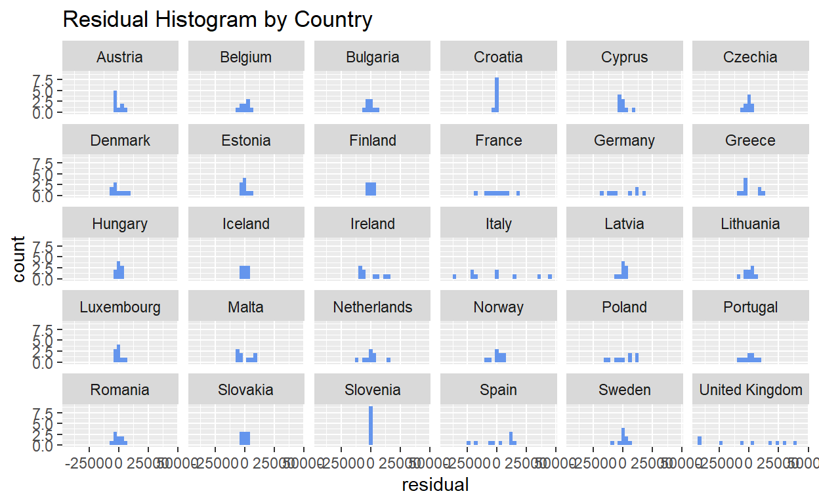The height and width of the screenshot is (504, 819).
Task: Click the y-axis label count
Action: pyautogui.click(x=18, y=259)
